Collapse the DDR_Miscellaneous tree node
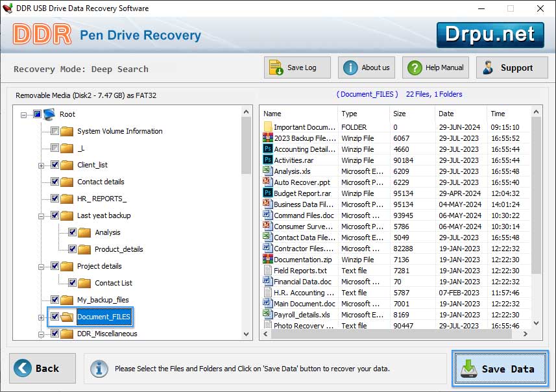This screenshot has height=392, width=556. pyautogui.click(x=41, y=334)
